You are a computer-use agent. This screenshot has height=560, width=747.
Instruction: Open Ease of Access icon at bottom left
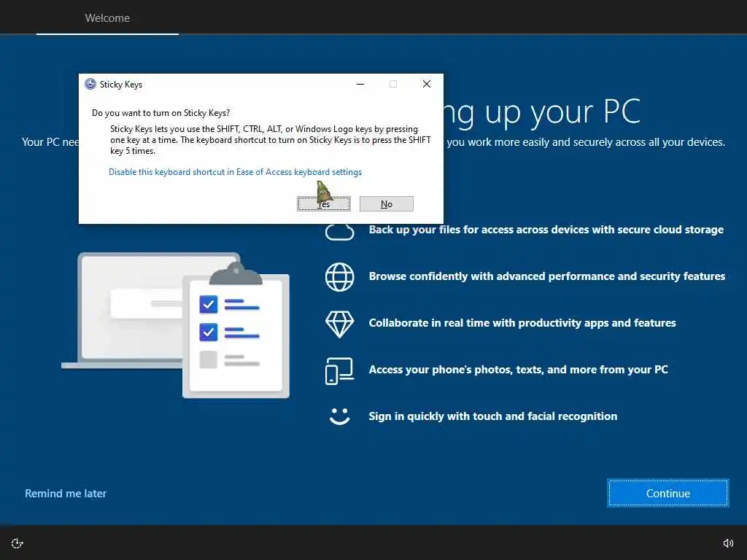coord(18,543)
